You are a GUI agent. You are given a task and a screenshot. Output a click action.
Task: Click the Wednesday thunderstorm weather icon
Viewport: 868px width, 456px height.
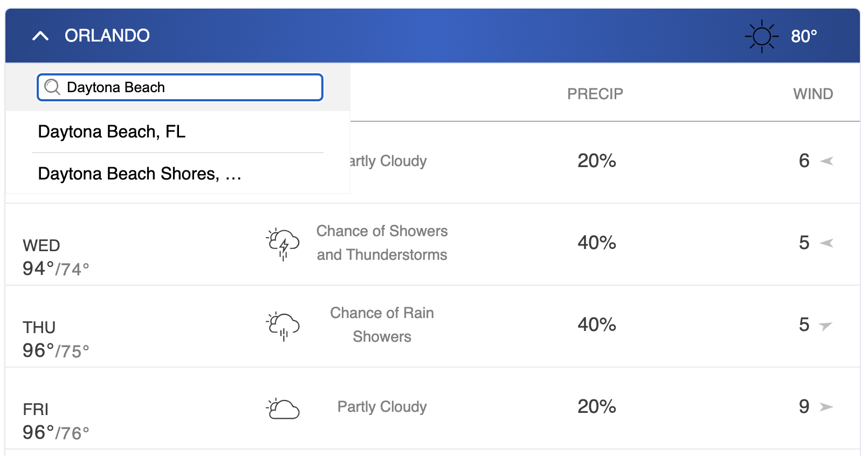point(283,244)
